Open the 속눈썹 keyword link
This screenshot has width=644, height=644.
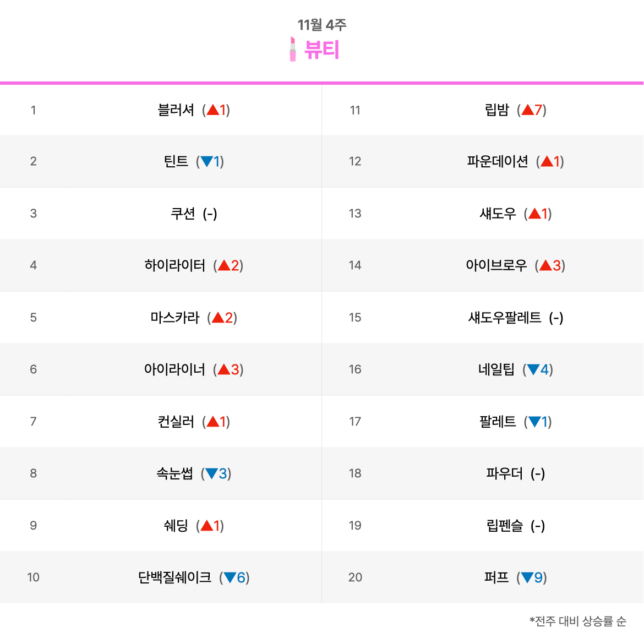(174, 473)
